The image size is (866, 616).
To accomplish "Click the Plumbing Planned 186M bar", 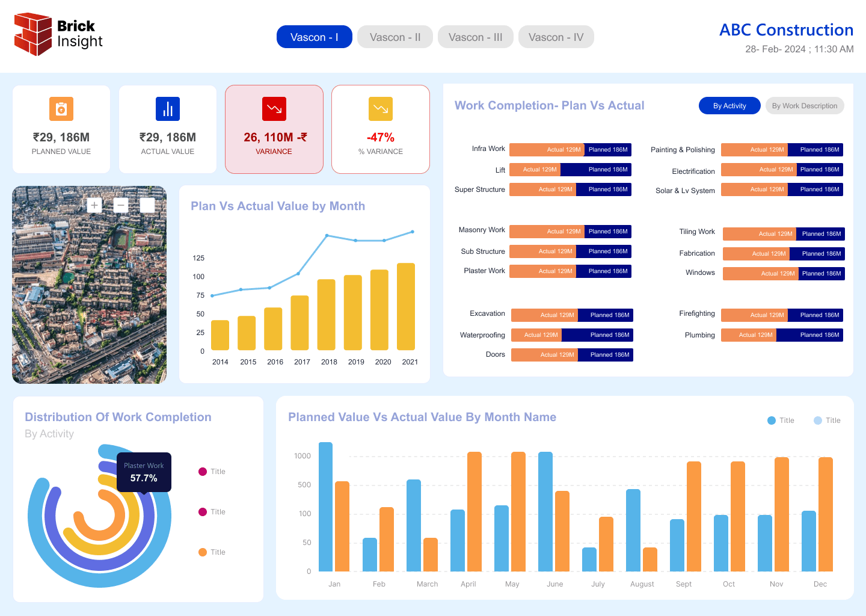I will [809, 335].
